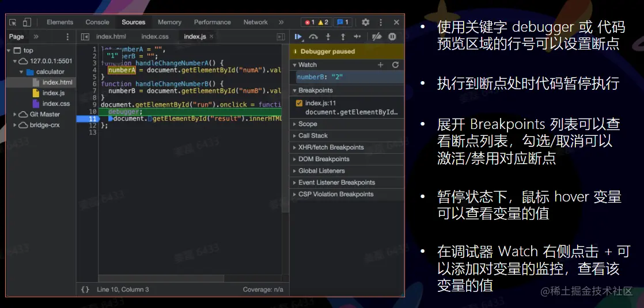The image size is (644, 308).
Task: Expand CSP Violation Breakpoints section
Action: coord(336,194)
